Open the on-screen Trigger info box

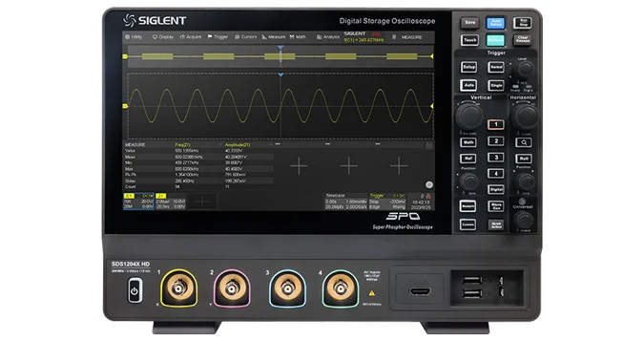point(387,202)
